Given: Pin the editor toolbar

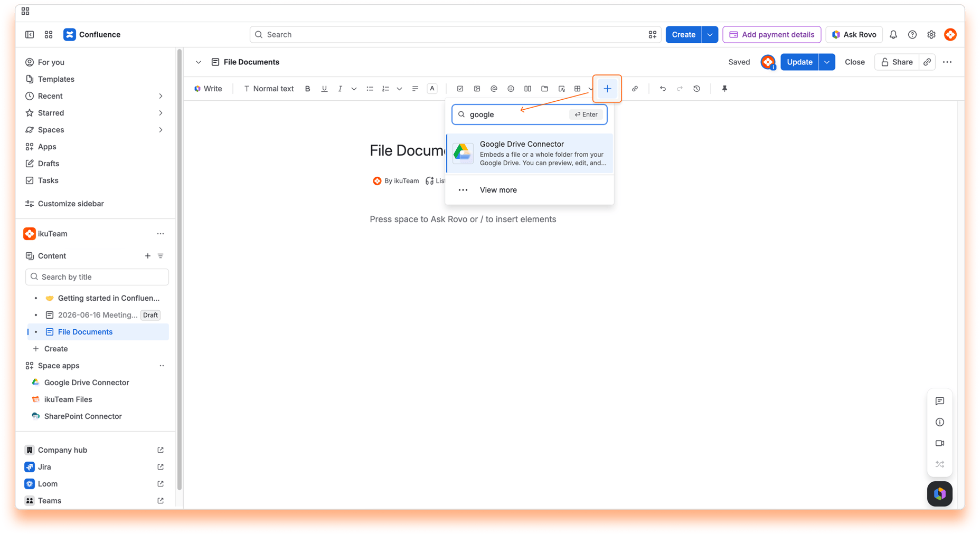Looking at the screenshot, I should click(724, 89).
